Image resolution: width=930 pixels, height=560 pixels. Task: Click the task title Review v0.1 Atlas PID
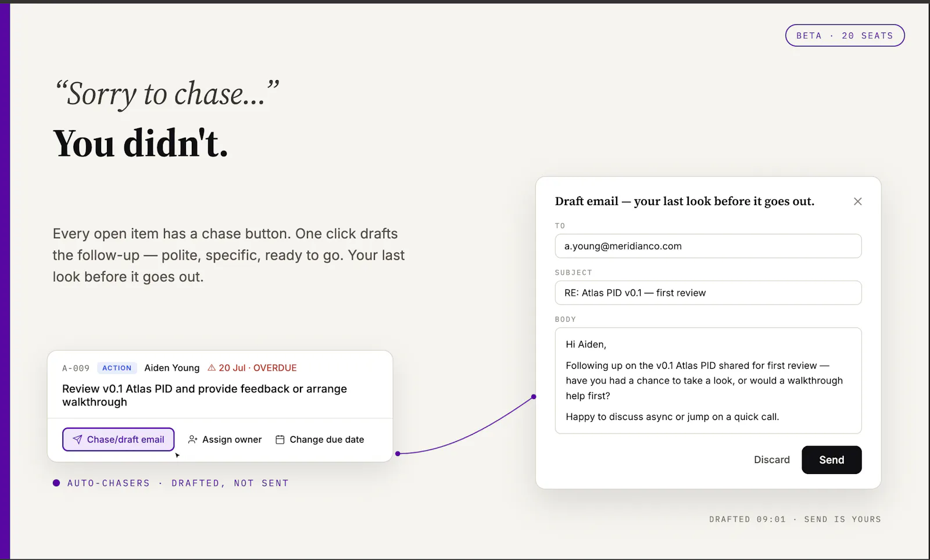tap(205, 396)
